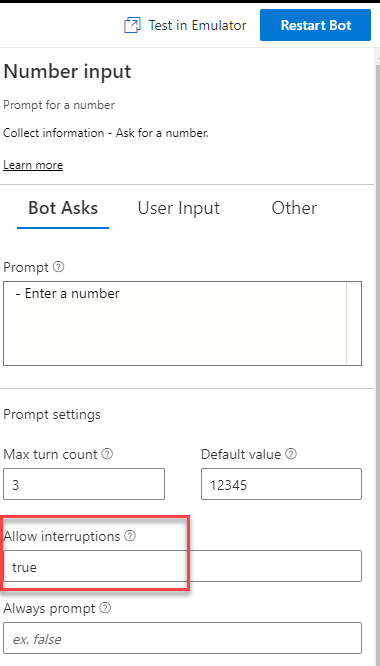Switch to the Bot Asks tab
The width and height of the screenshot is (380, 666).
(x=63, y=208)
